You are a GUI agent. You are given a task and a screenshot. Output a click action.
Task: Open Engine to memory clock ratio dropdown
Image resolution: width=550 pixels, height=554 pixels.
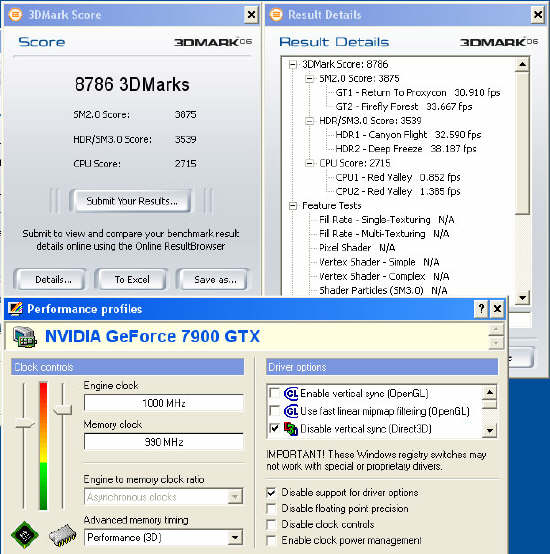[x=235, y=497]
